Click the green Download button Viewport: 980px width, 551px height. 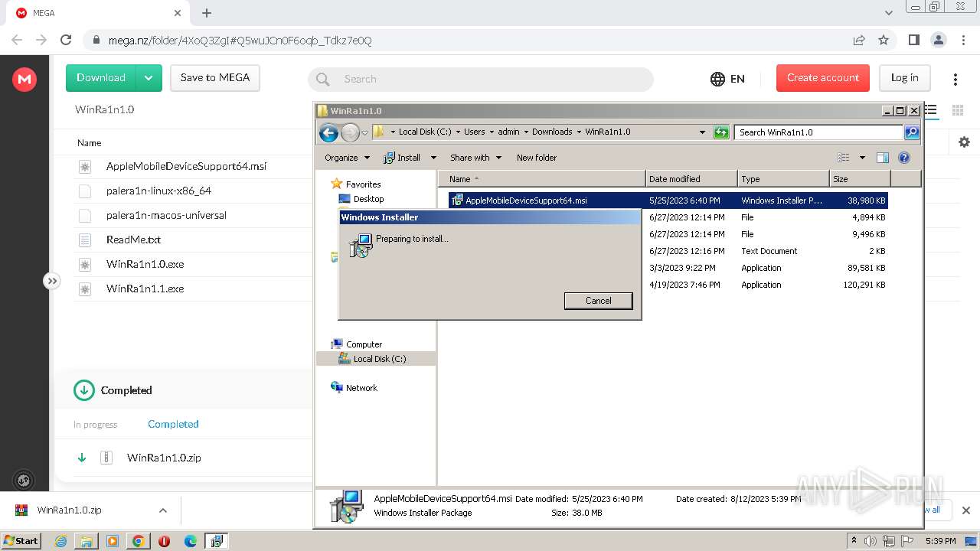coord(101,78)
